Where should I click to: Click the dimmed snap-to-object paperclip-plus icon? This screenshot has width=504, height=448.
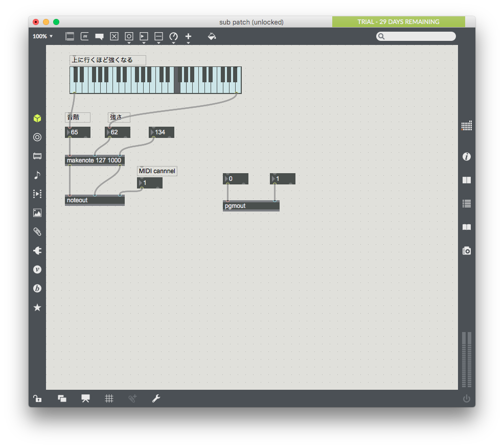132,398
